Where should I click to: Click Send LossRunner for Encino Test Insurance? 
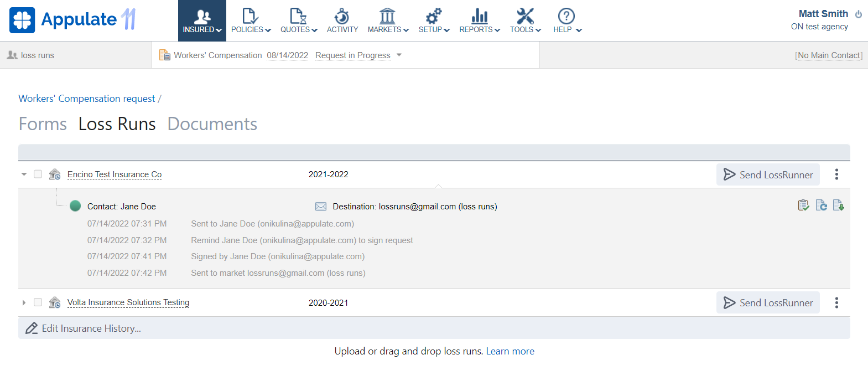click(x=767, y=174)
